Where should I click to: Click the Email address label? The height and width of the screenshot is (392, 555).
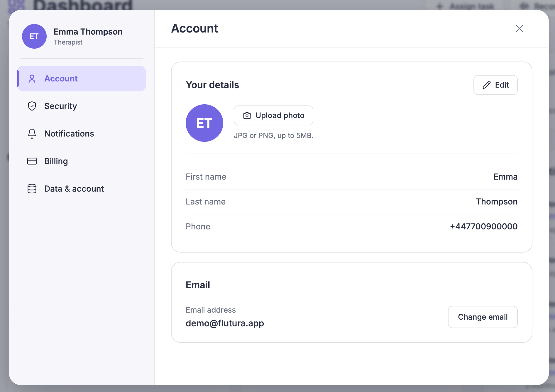pyautogui.click(x=211, y=310)
